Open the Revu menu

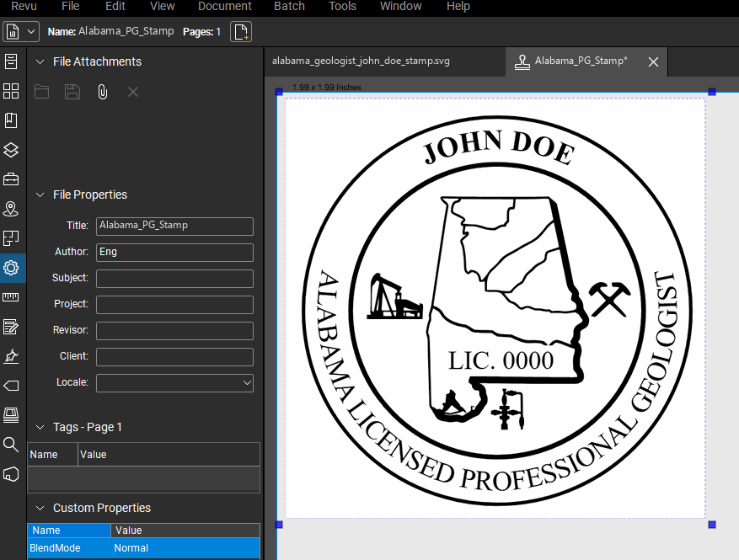point(24,6)
